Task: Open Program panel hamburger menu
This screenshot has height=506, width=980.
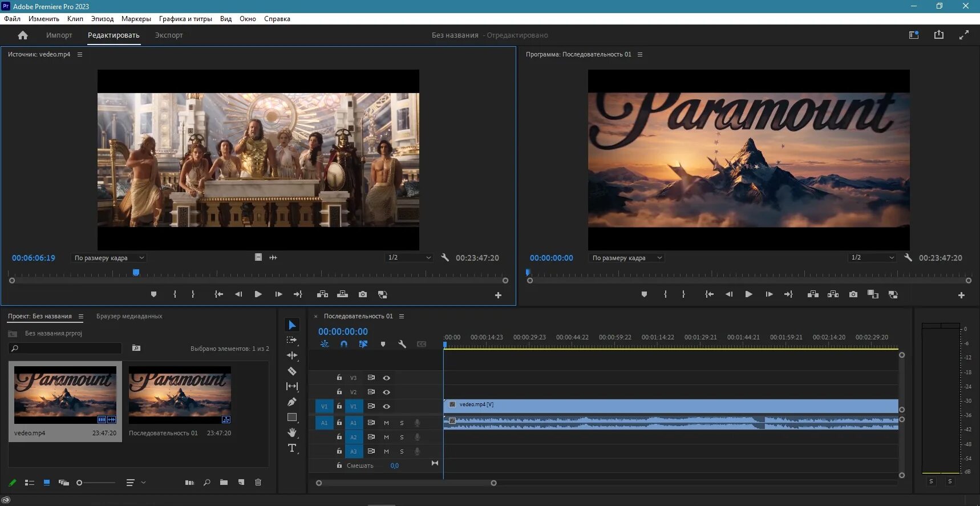Action: (640, 54)
